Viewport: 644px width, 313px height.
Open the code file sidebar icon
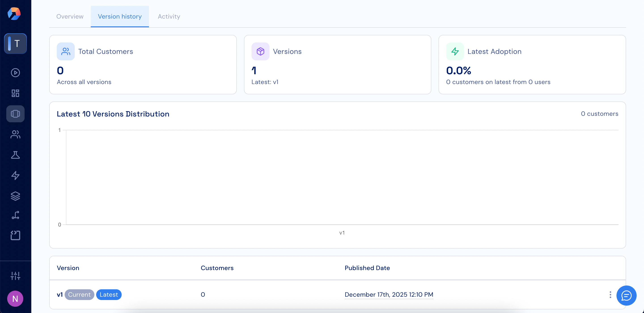click(15, 235)
